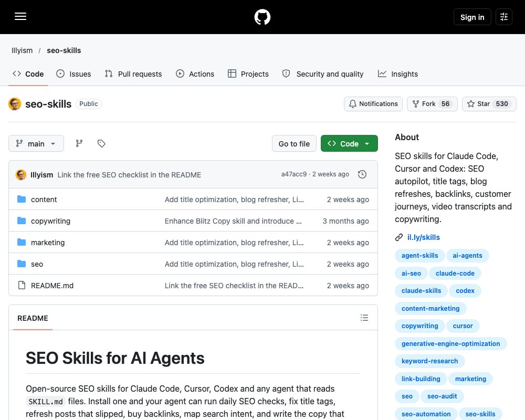Open the commit history clock icon

(x=362, y=174)
